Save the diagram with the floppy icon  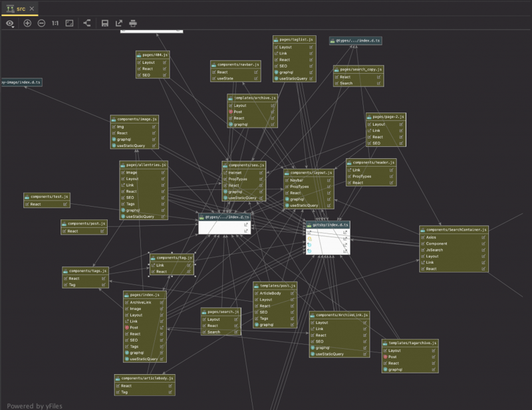pyautogui.click(x=104, y=23)
